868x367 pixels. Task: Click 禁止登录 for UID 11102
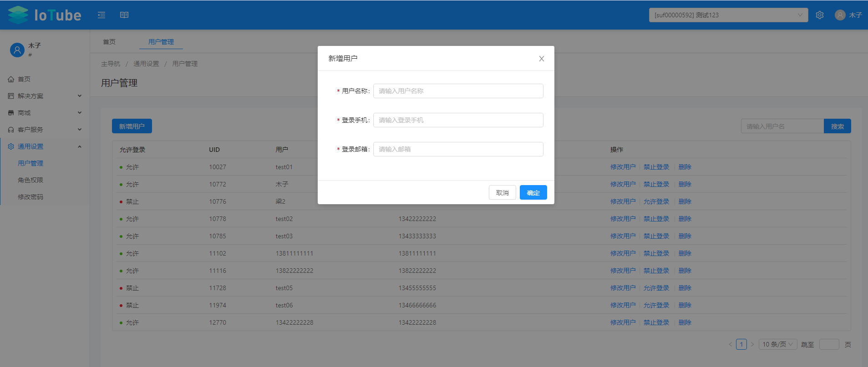(656, 253)
